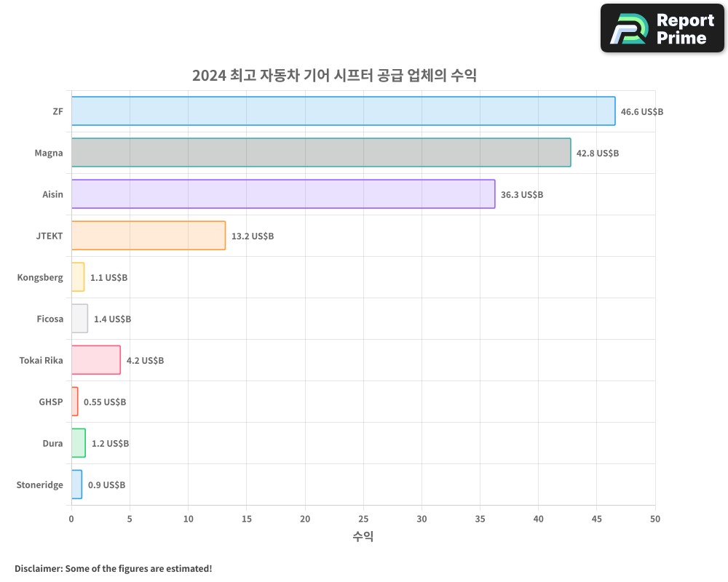Click the Tokai Rika pink bar
The image size is (728, 582).
tap(96, 360)
